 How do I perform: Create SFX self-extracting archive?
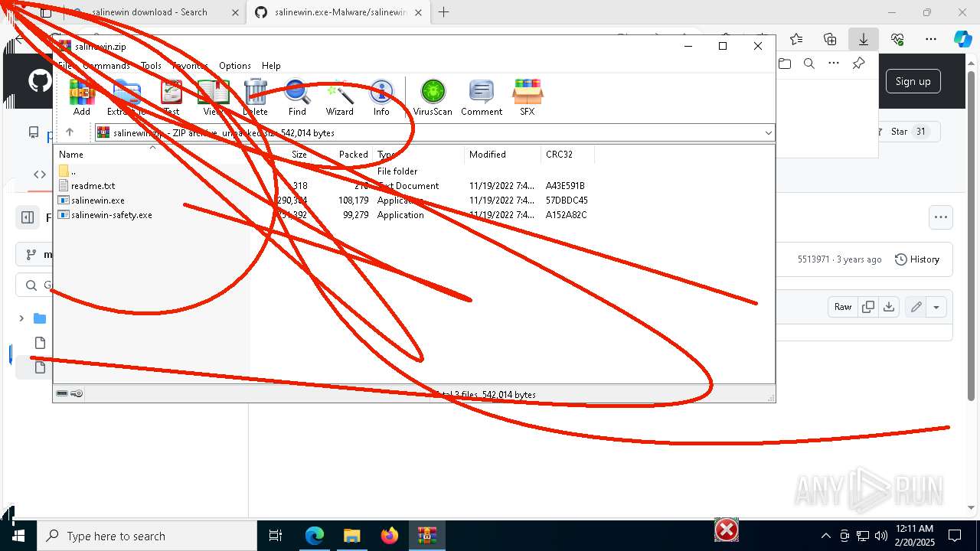[528, 97]
